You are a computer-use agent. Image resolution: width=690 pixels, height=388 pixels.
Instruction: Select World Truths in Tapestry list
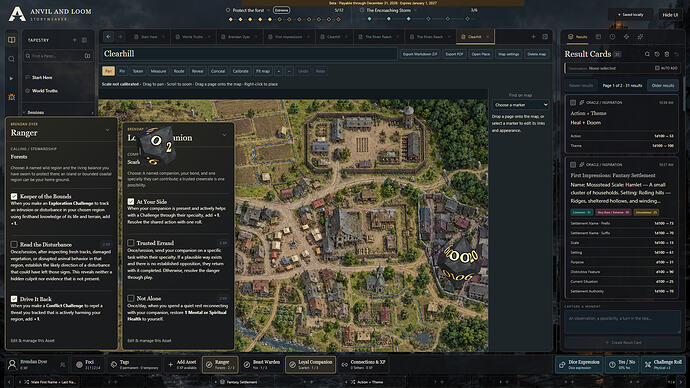44,91
